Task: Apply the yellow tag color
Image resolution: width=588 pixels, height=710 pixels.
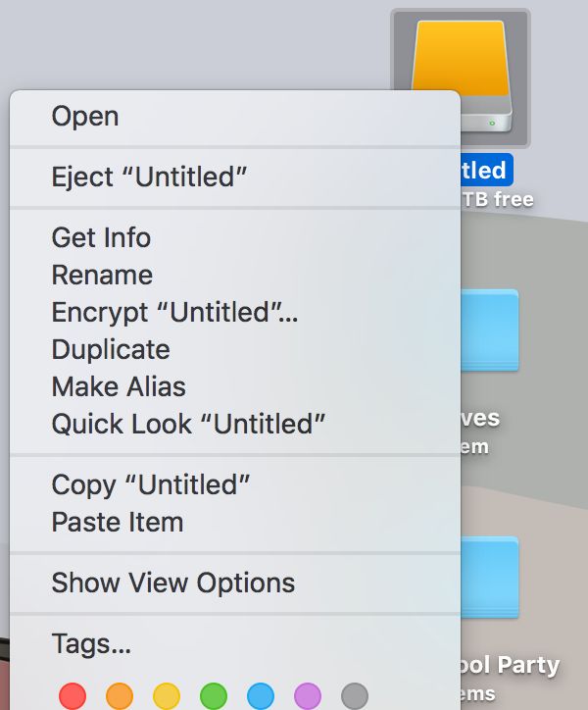Action: click(x=167, y=696)
